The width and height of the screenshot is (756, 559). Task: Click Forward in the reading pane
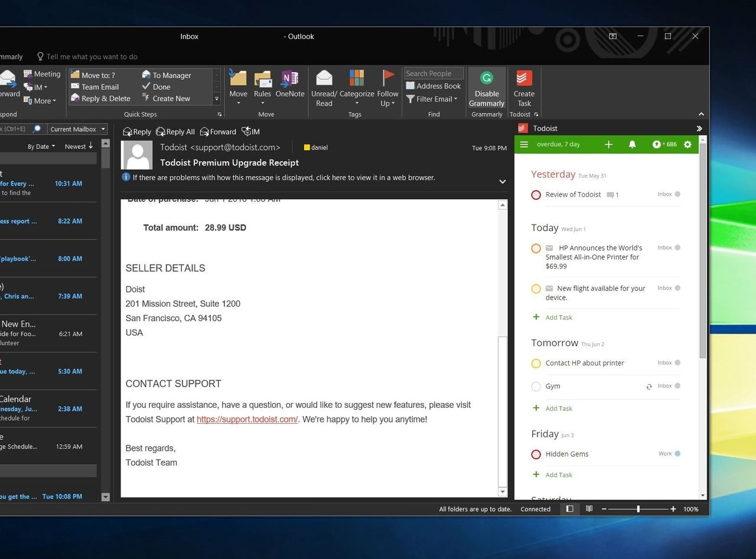point(217,132)
